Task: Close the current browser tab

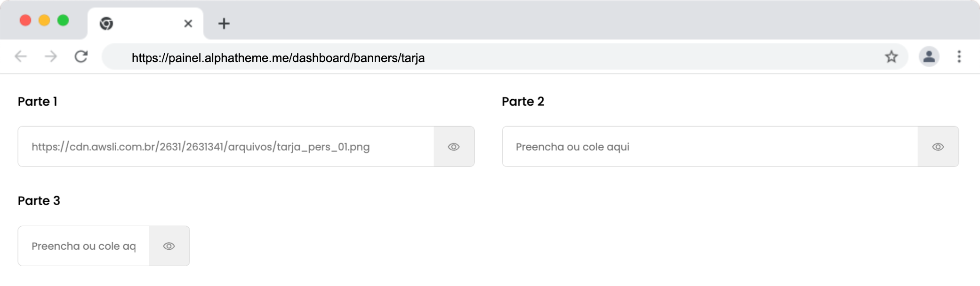Action: pos(188,24)
